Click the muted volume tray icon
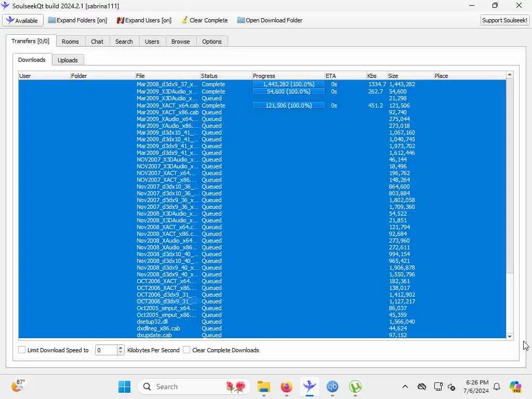This screenshot has height=399, width=532. [451, 387]
